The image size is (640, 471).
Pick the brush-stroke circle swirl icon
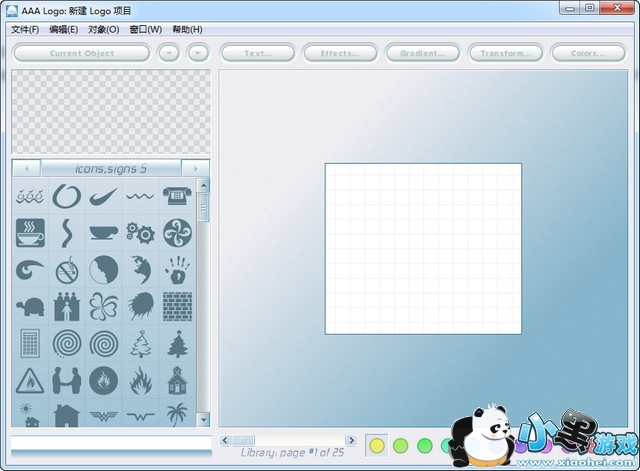[67, 196]
